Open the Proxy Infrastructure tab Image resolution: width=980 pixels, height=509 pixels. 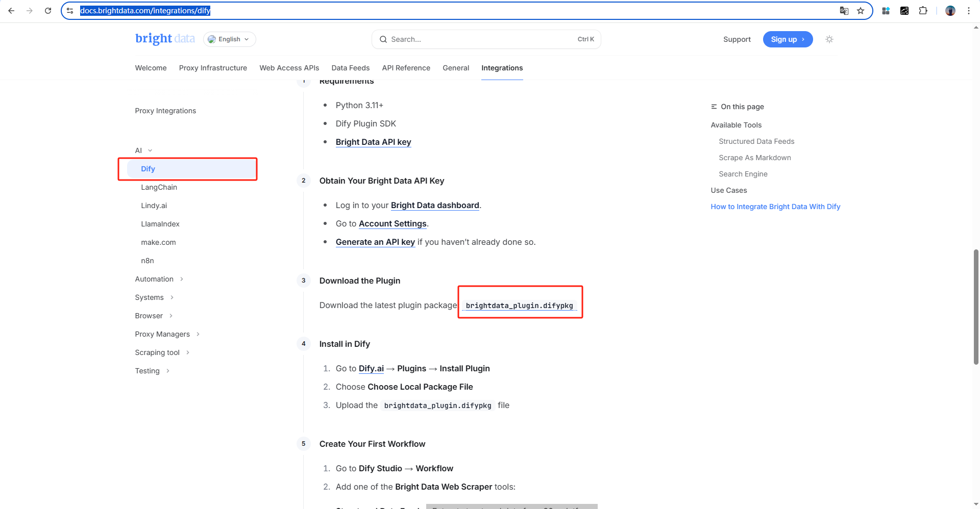pyautogui.click(x=213, y=68)
